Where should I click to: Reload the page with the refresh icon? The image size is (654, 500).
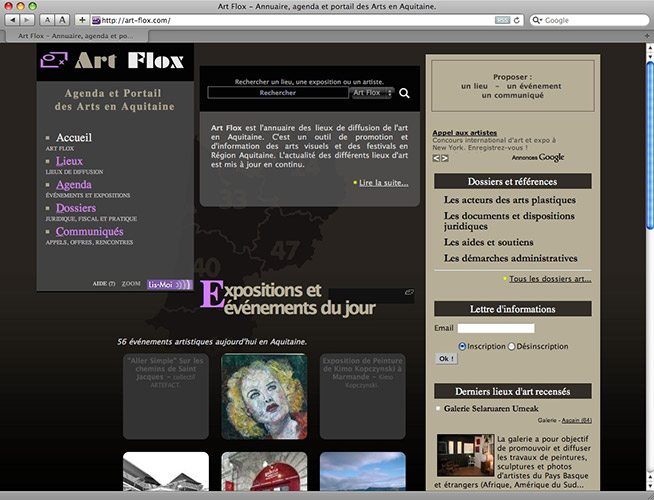coord(516,20)
